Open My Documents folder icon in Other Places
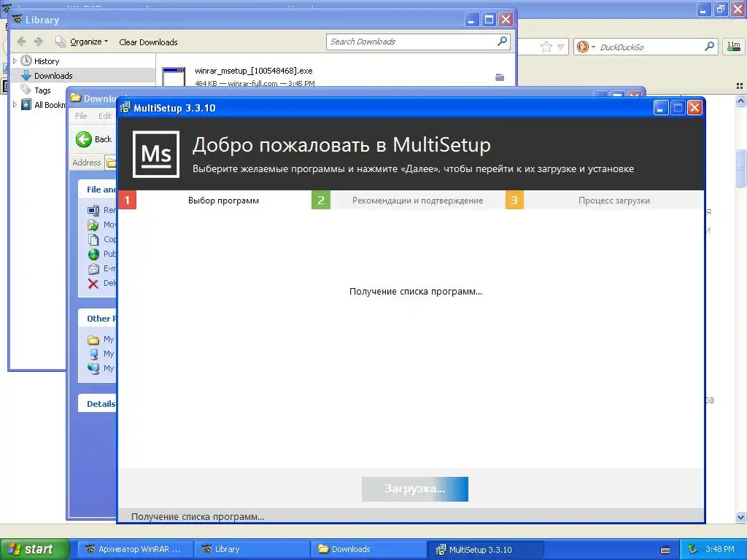 click(93, 340)
